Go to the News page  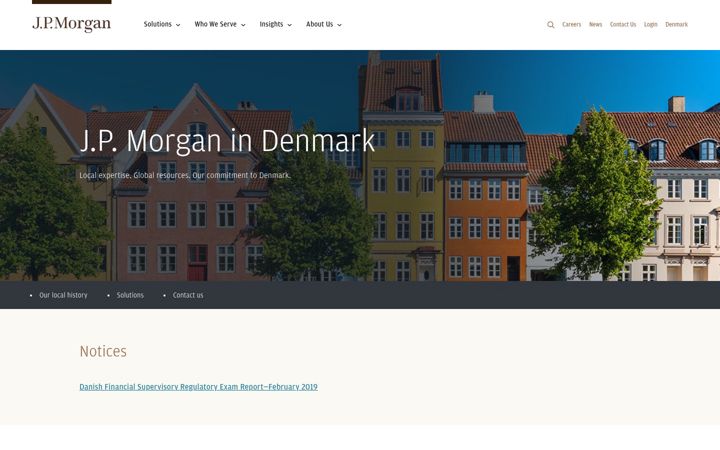pyautogui.click(x=596, y=25)
